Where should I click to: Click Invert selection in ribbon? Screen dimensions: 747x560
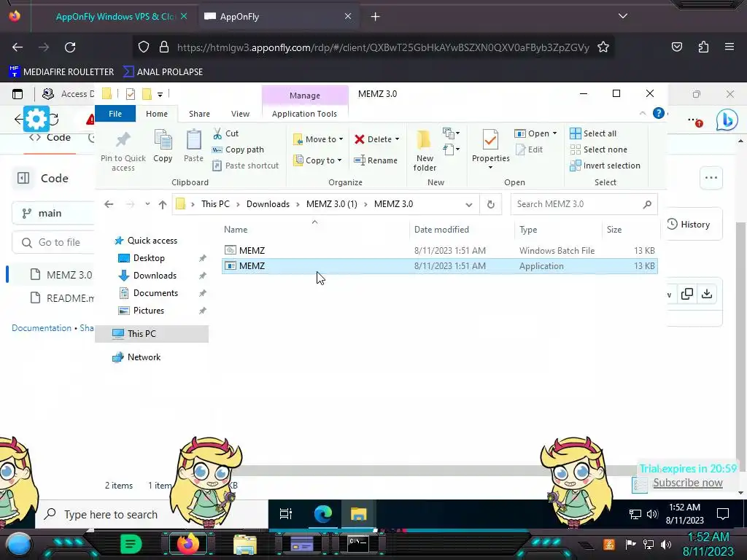605,166
